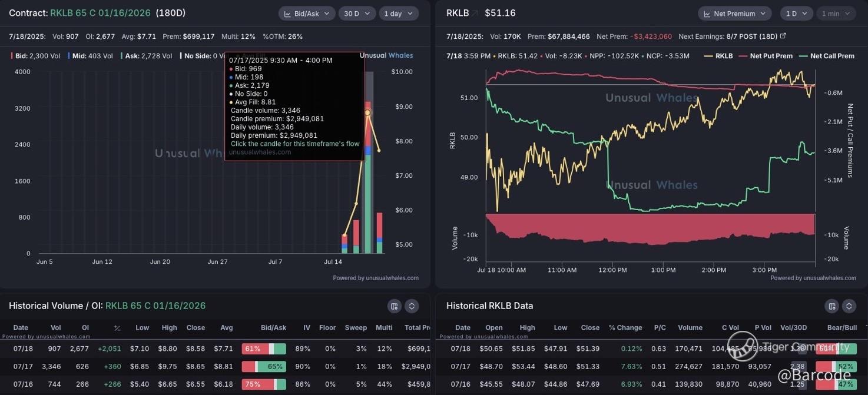This screenshot has height=395, width=868.
Task: Click 'Powered by unusualwhales.com' under RKLB chart
Action: (x=813, y=278)
